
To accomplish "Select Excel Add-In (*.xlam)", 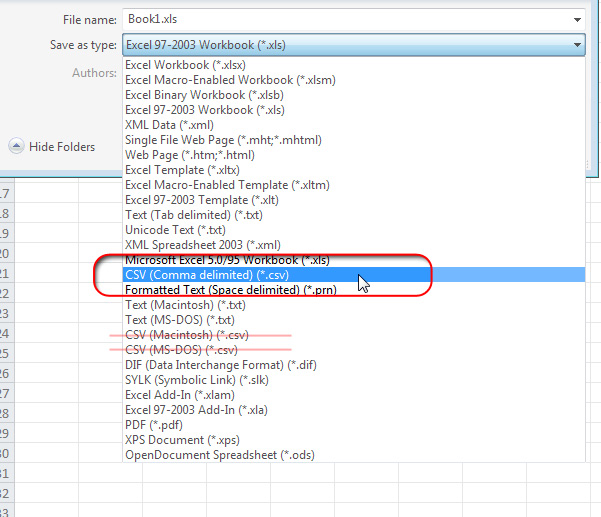I will pos(353,395).
